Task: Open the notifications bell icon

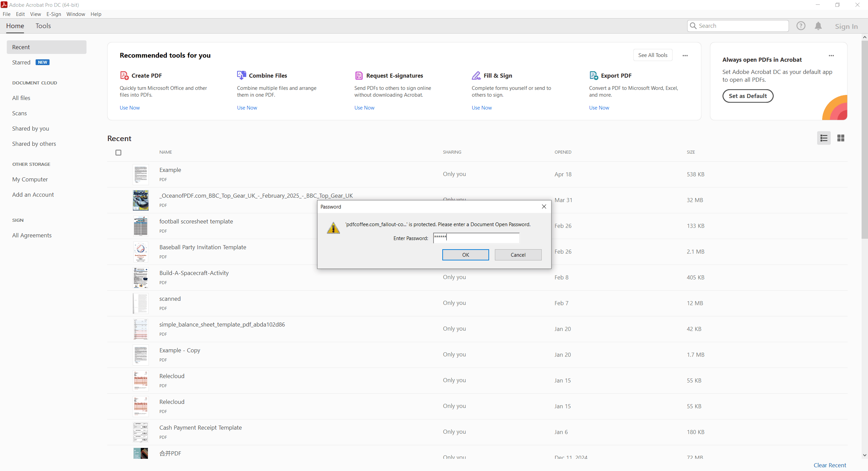Action: (x=818, y=26)
